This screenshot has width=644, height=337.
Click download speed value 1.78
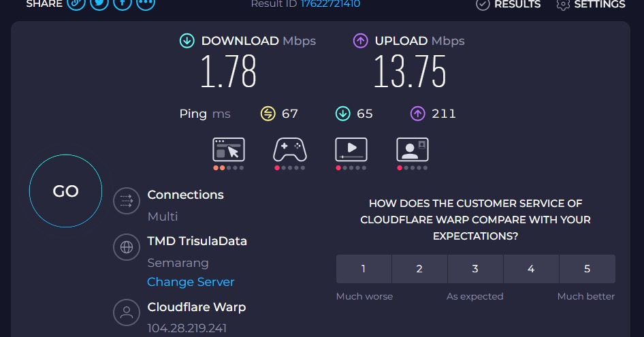pos(228,72)
